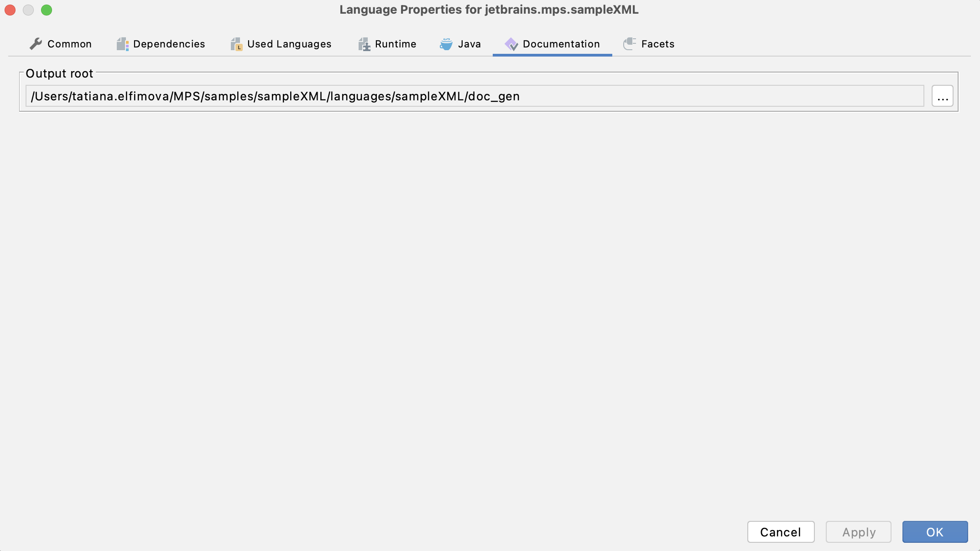Image resolution: width=980 pixels, height=551 pixels.
Task: Click the Apply button
Action: (x=858, y=532)
